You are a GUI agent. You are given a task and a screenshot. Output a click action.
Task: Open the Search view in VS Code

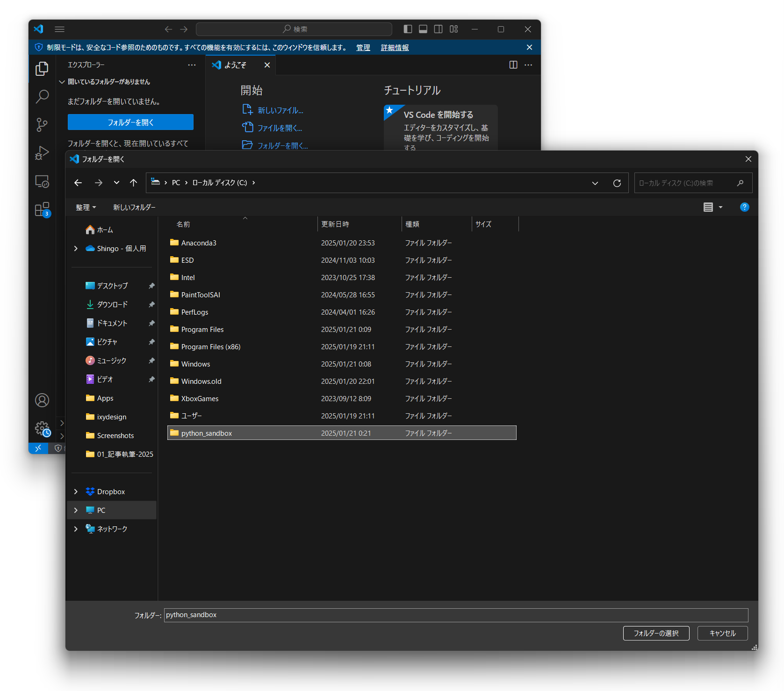42,96
